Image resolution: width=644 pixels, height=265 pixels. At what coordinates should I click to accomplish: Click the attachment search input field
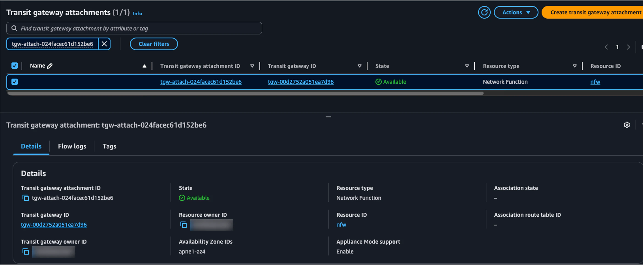coord(134,28)
